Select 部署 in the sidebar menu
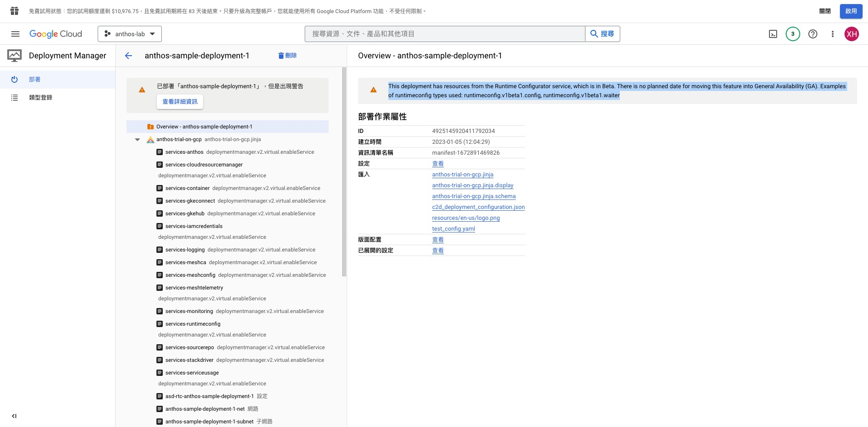The image size is (868, 427). coord(35,80)
